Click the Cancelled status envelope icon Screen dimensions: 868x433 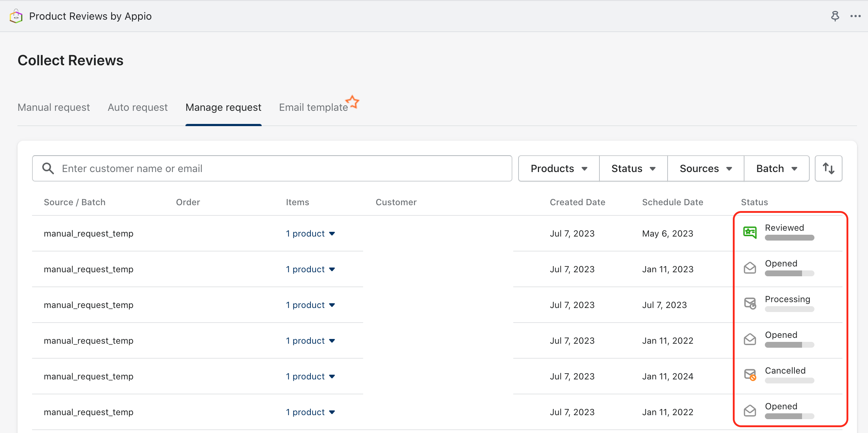click(x=750, y=375)
